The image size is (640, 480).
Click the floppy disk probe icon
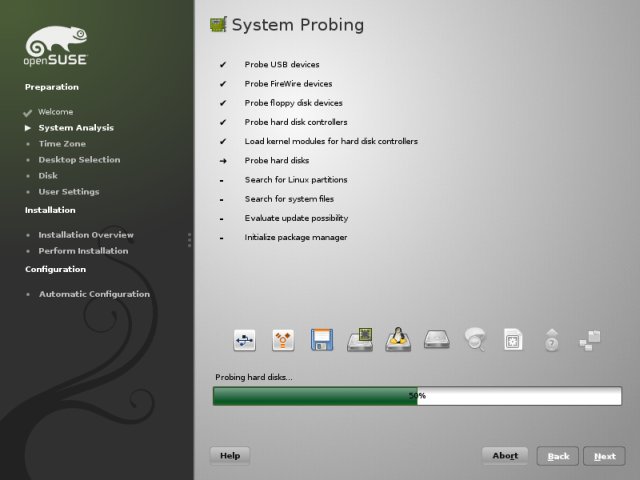(x=322, y=340)
